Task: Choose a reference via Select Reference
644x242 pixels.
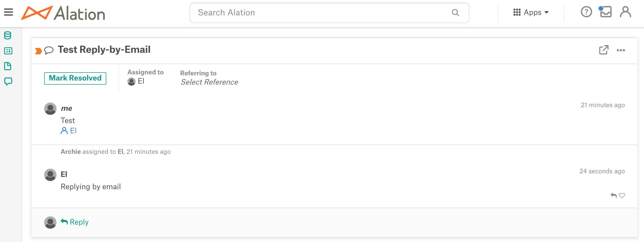Action: pos(209,82)
